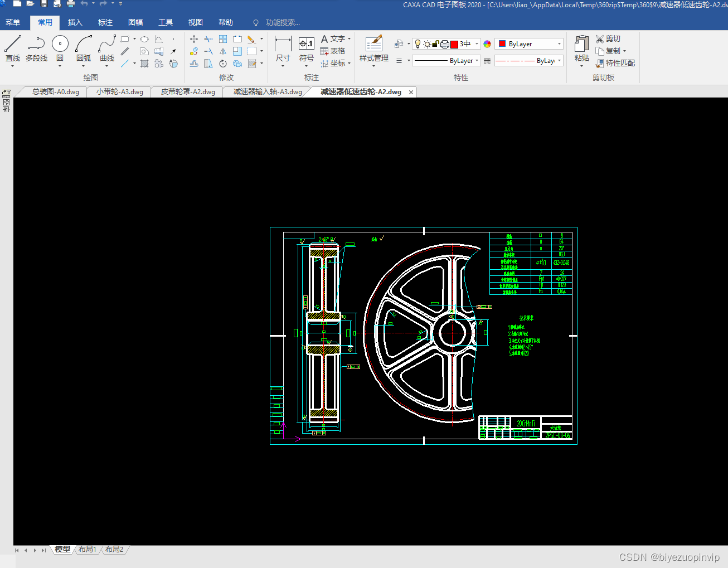Screen dimensions: 728x568
Task: Expand the ByLayer color dropdown
Action: 559,44
